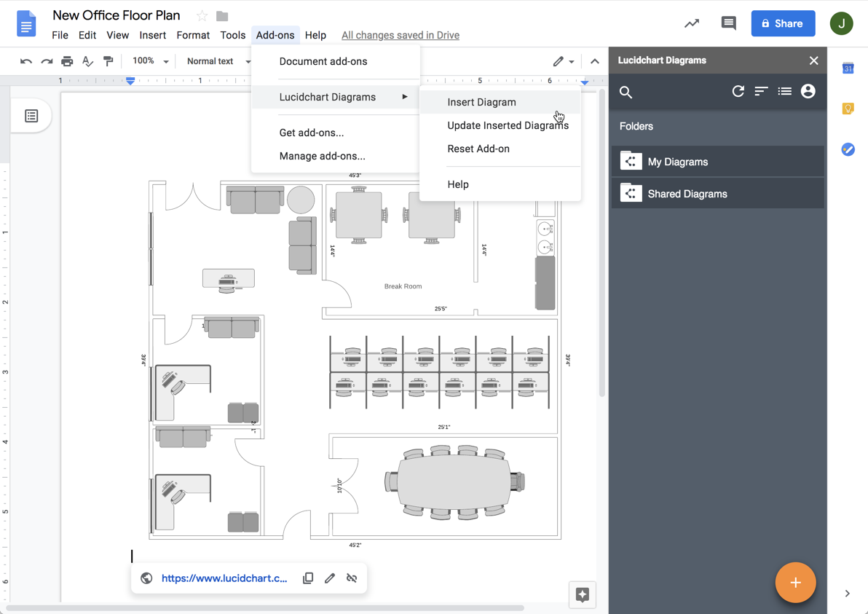Search Lucidchart diagrams with the magnifier
This screenshot has height=614, width=868.
[x=626, y=93]
